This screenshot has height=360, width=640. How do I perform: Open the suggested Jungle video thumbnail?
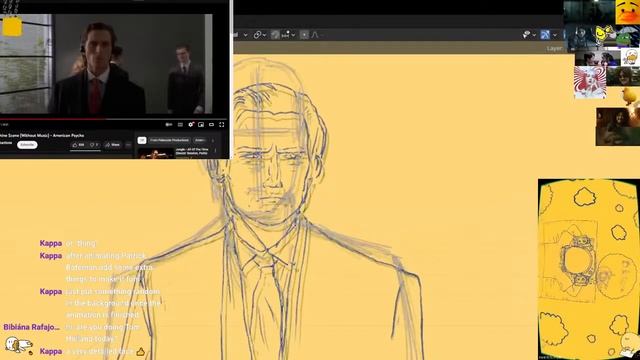tap(156, 154)
